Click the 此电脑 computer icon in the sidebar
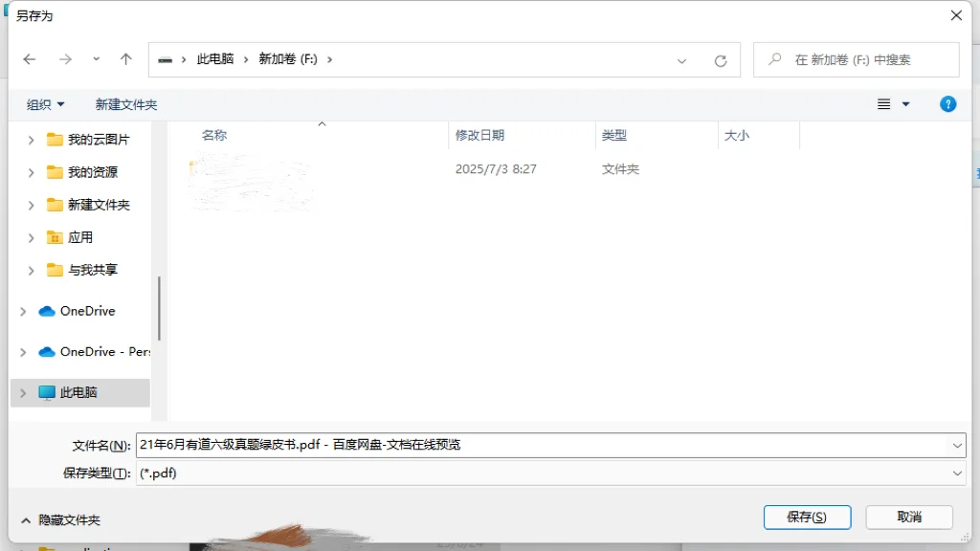The height and width of the screenshot is (551, 980). click(x=48, y=392)
